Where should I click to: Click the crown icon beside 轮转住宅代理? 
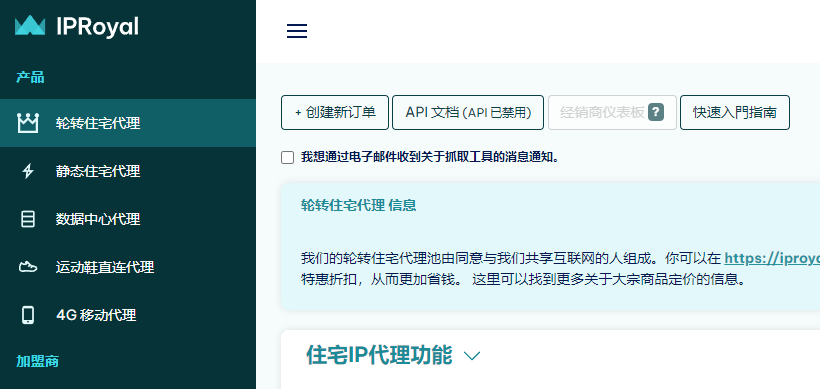pos(28,123)
